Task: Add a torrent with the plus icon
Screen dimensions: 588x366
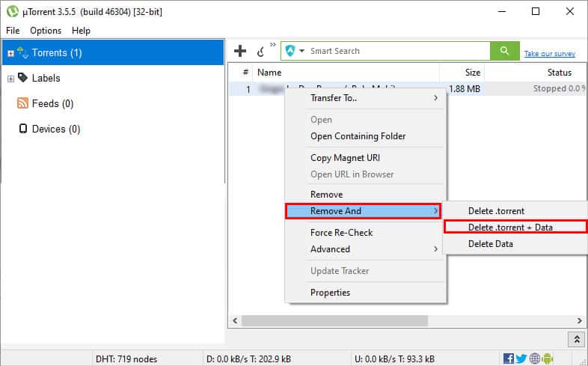Action: (x=240, y=51)
